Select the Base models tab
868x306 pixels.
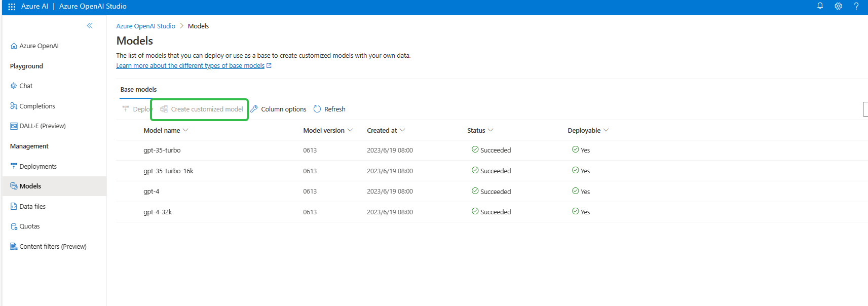pyautogui.click(x=138, y=90)
